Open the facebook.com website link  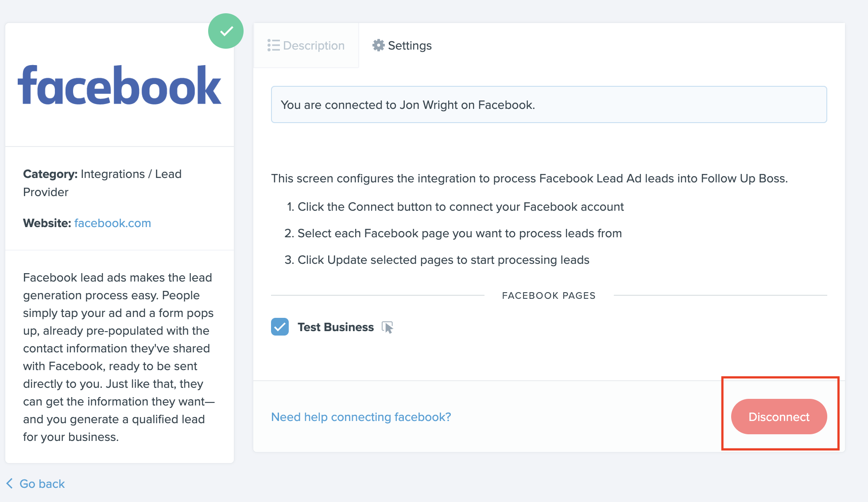[113, 223]
